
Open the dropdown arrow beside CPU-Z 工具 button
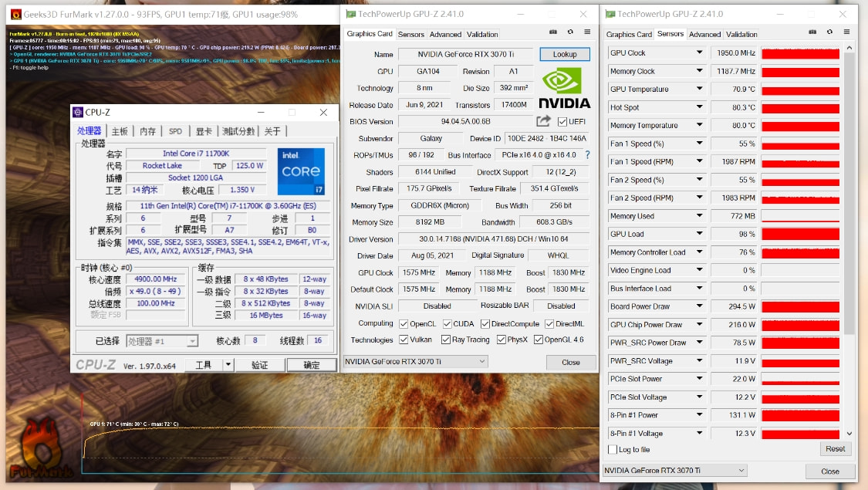tap(228, 365)
